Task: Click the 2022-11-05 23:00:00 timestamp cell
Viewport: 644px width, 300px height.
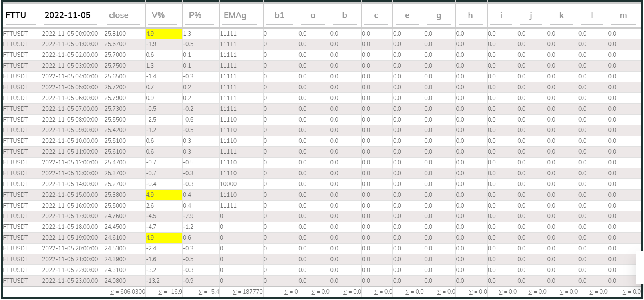Action: pyautogui.click(x=70, y=281)
